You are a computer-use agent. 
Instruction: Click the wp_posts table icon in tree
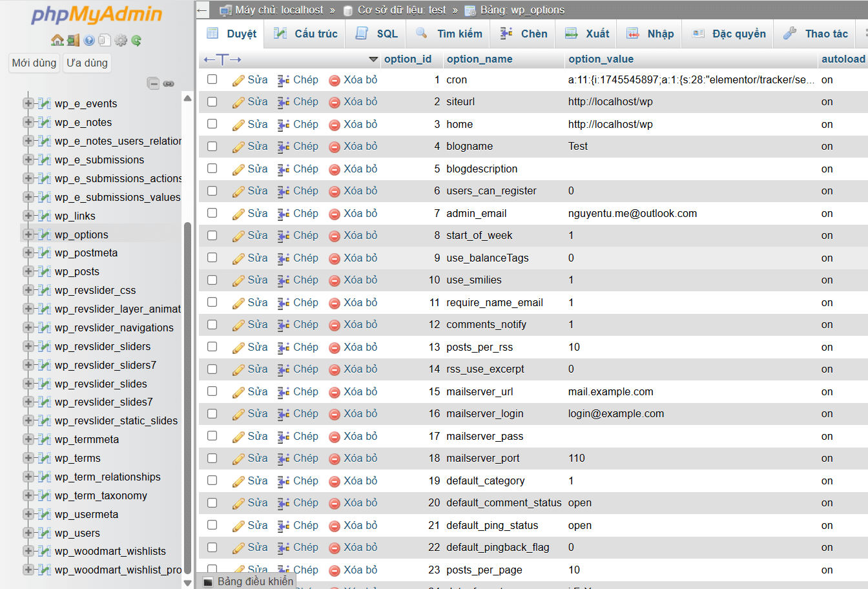(45, 271)
